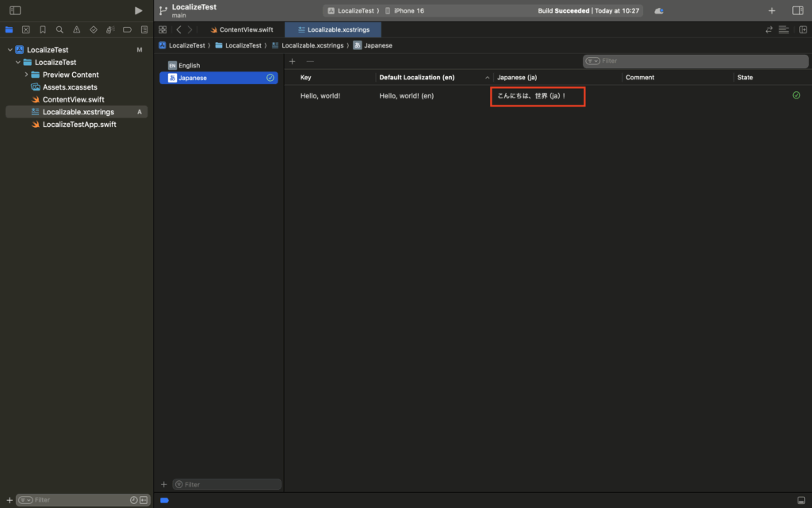Collapse the LocalizeTest group folder
The image size is (812, 508).
click(x=18, y=62)
